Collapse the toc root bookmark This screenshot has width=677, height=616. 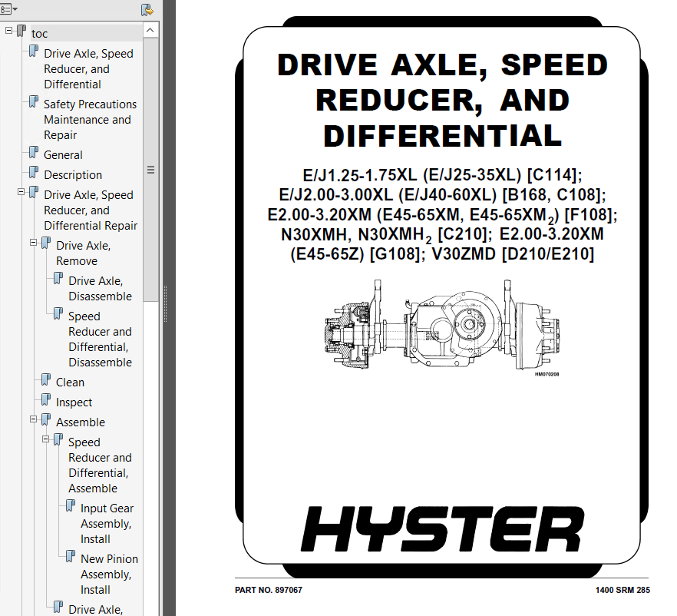pyautogui.click(x=8, y=31)
